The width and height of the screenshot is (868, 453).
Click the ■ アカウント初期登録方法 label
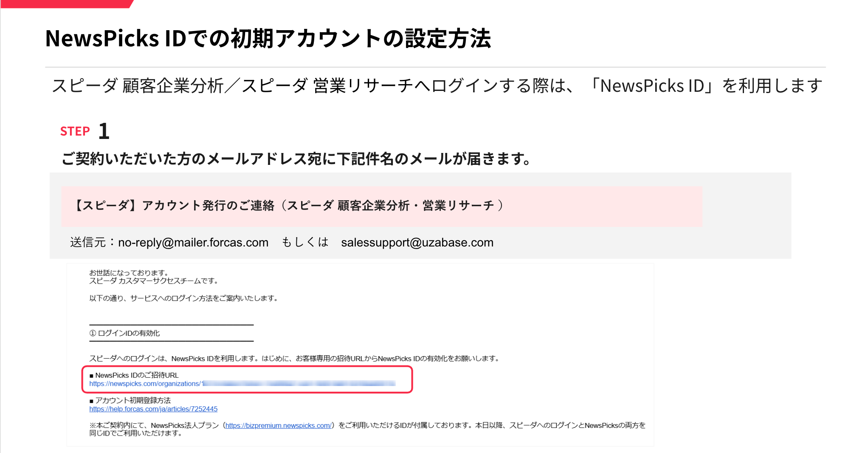pos(130,400)
